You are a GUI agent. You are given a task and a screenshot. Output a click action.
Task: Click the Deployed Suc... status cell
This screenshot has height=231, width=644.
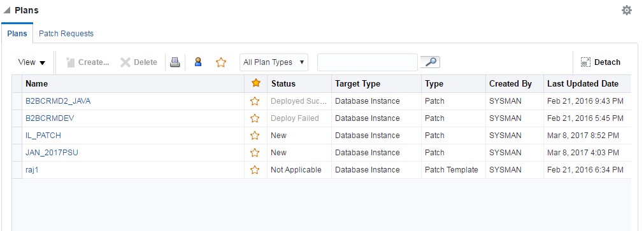299,101
